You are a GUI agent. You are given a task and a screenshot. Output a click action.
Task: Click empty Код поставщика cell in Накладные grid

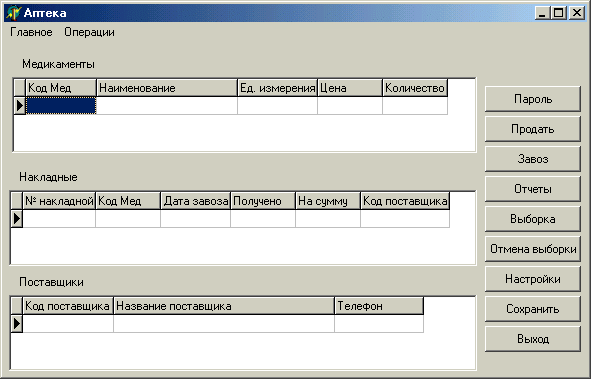[405, 219]
